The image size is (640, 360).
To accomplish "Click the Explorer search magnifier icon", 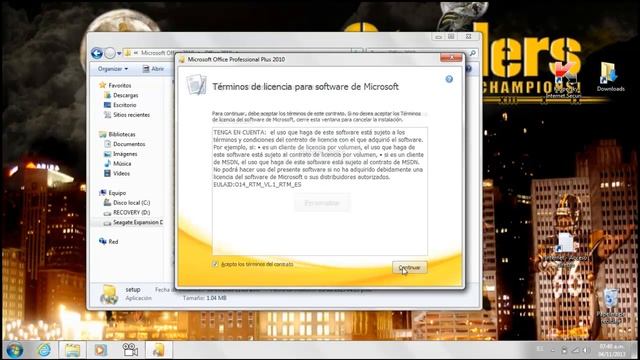I will click(473, 53).
